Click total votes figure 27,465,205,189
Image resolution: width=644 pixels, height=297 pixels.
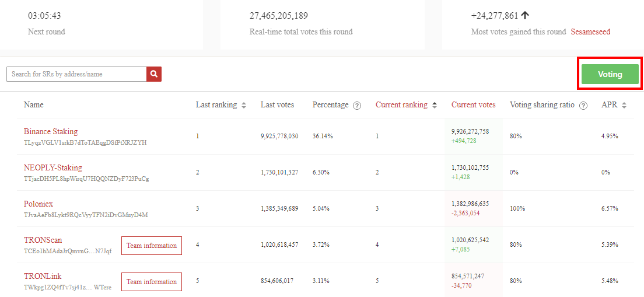click(x=279, y=16)
